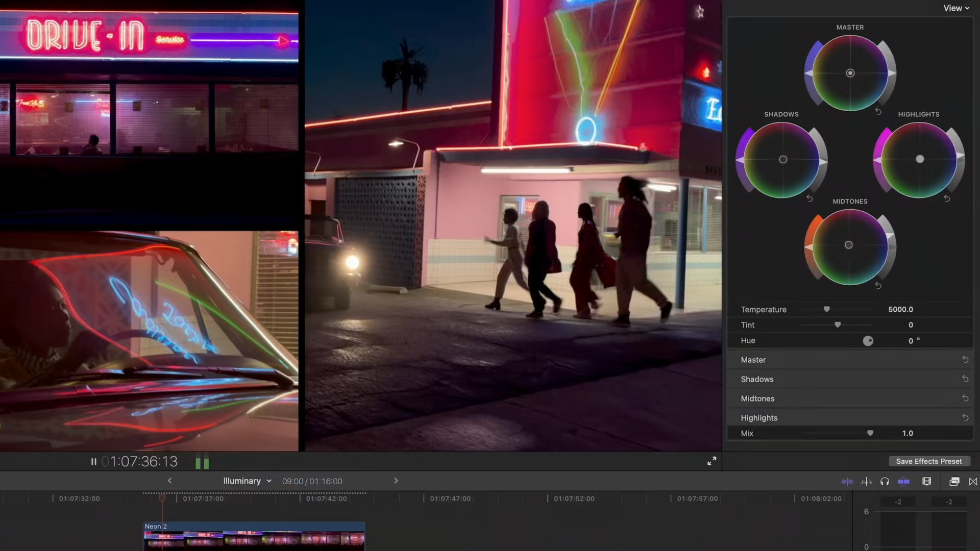Click the duplicate clips icon near timeline corner
980x551 pixels.
coord(953,481)
